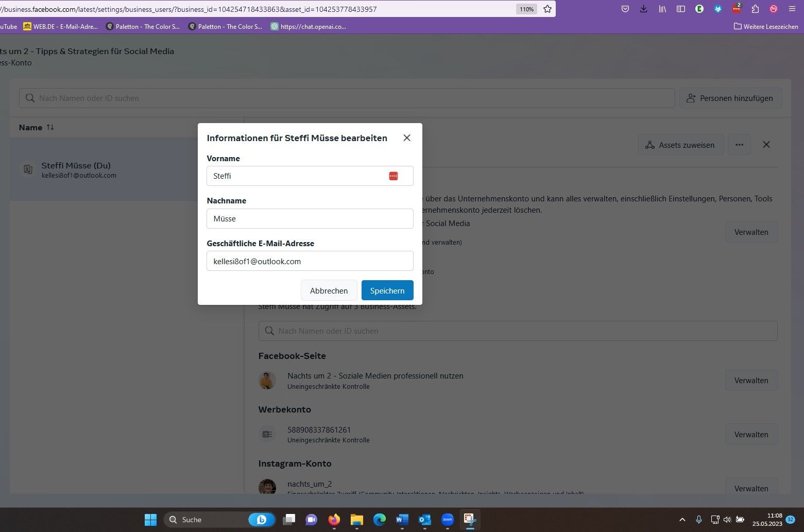Viewport: 804px width, 532px height.
Task: Open Microsoft Edge from the taskbar
Action: tap(380, 520)
